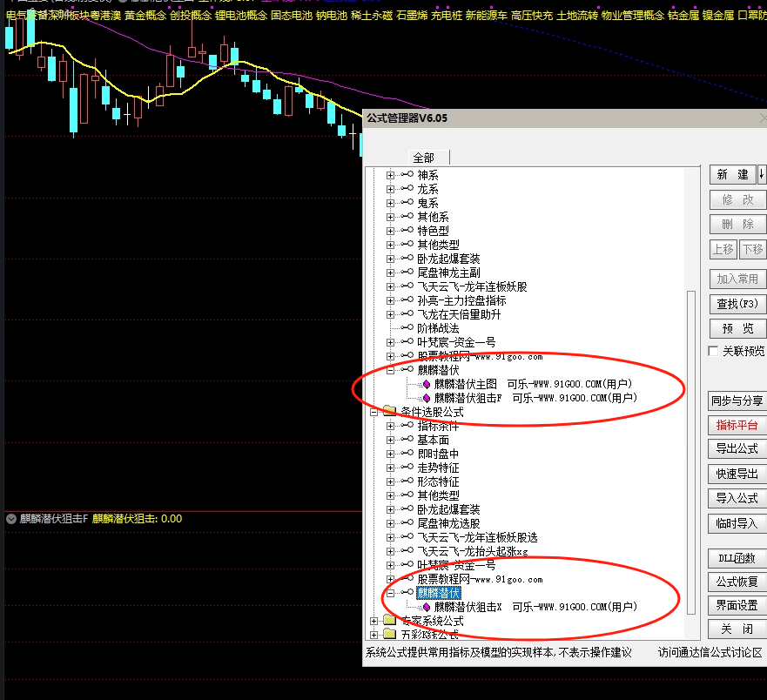
Task: Click the 麒麟潜伏主图 formula diamond icon
Action: point(427,385)
